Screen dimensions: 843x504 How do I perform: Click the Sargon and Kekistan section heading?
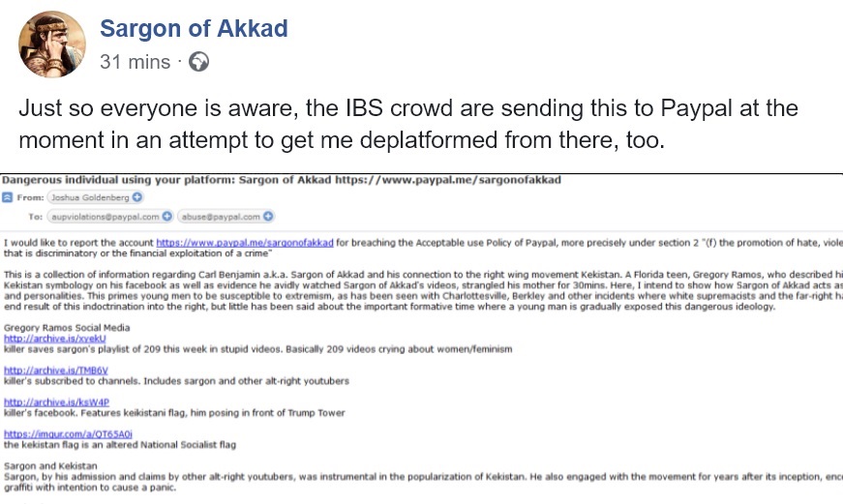pyautogui.click(x=50, y=466)
